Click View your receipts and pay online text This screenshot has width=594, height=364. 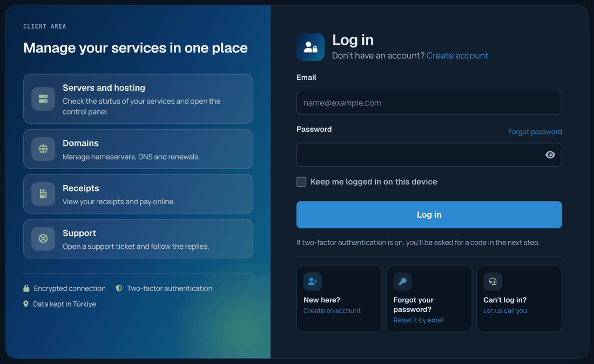(119, 201)
